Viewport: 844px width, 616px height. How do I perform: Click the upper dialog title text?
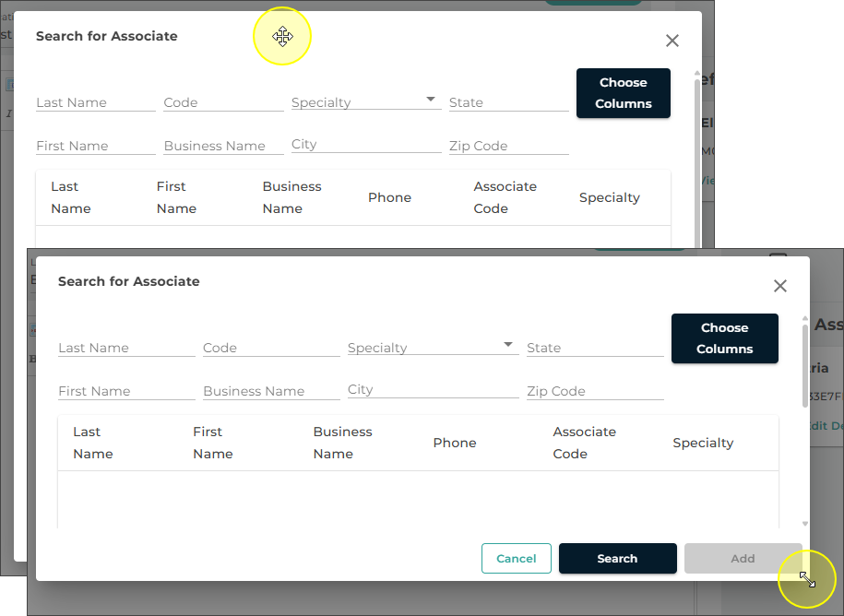(107, 36)
